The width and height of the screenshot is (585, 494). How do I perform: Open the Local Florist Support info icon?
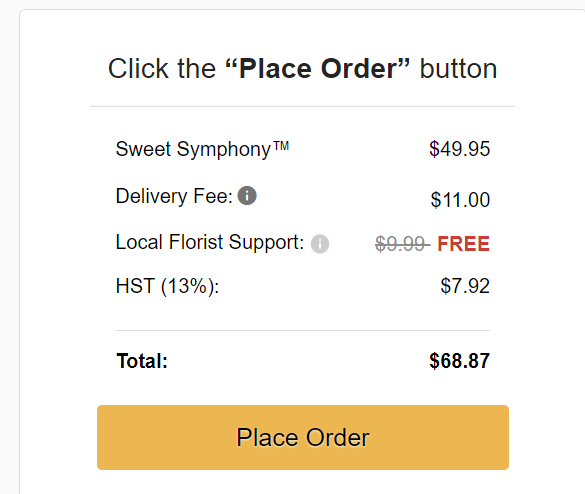[320, 244]
